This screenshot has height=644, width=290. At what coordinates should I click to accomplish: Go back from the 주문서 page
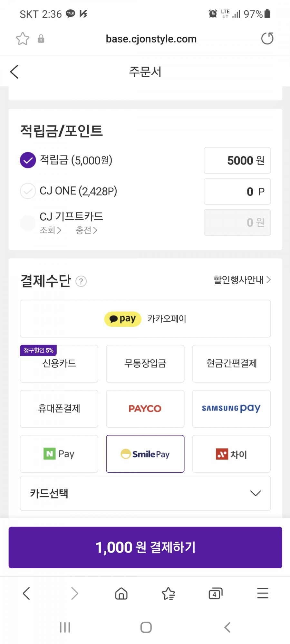[x=15, y=71]
